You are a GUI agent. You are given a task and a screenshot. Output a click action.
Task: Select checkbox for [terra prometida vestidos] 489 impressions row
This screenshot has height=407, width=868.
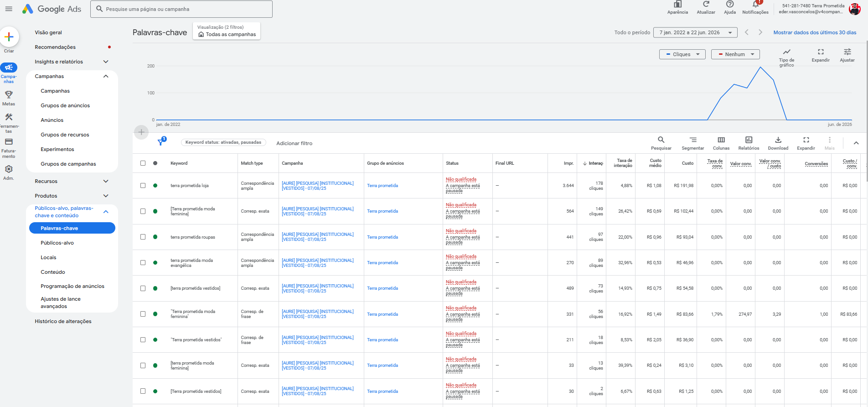[143, 288]
